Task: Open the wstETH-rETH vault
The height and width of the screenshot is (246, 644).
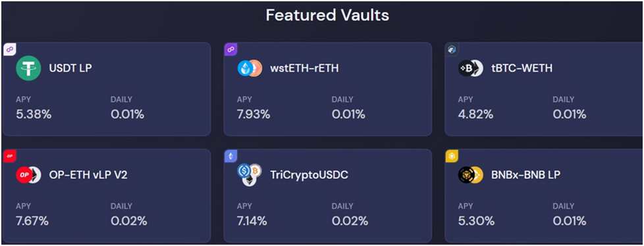Action: coord(328,89)
